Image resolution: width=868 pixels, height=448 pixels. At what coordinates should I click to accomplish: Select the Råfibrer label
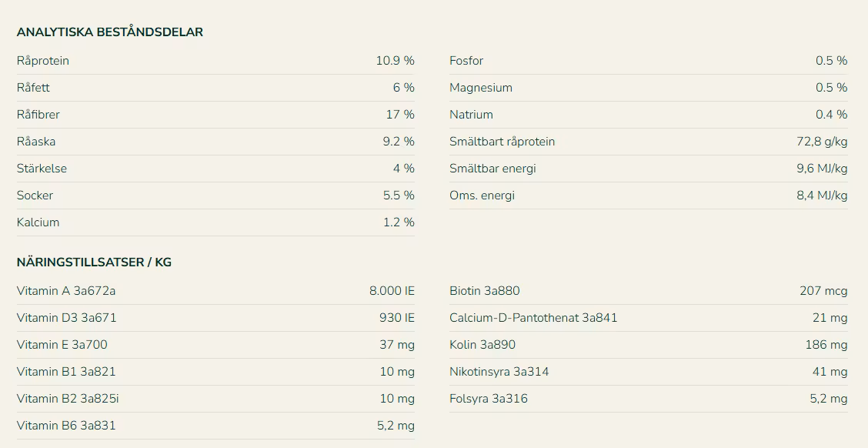38,115
